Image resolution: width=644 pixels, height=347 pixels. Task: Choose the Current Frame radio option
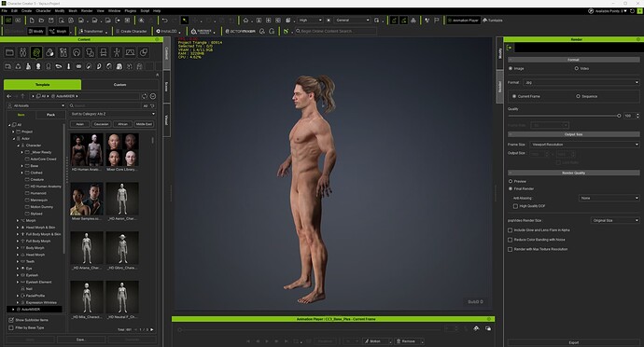click(514, 96)
